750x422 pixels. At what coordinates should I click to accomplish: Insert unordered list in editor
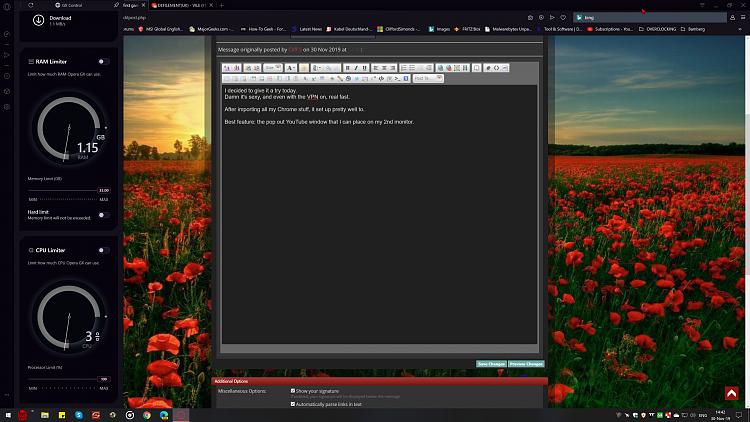(x=412, y=68)
